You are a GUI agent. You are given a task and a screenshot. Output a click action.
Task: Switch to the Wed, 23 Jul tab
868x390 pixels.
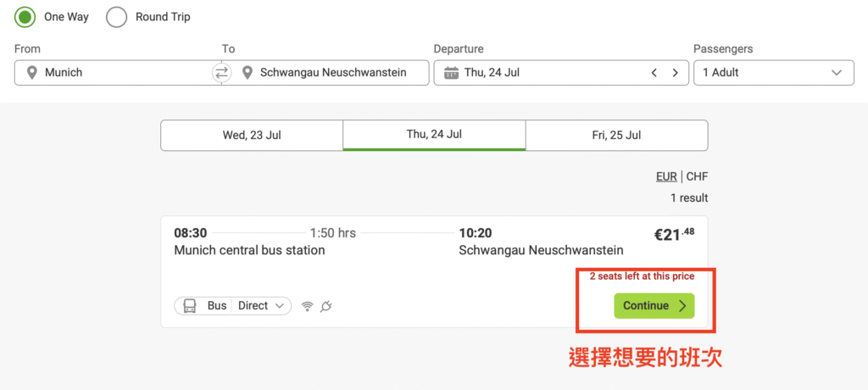(251, 135)
